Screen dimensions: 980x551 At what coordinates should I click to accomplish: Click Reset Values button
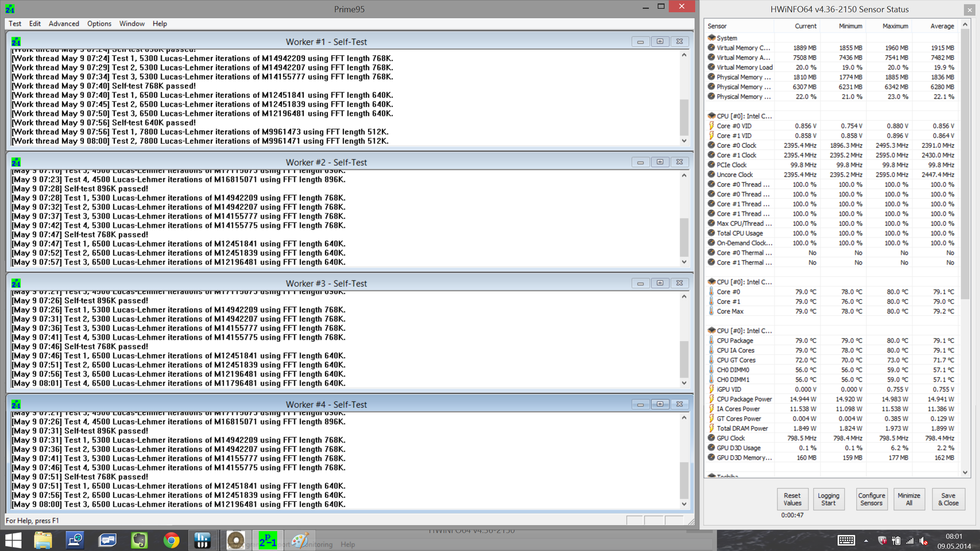(792, 499)
